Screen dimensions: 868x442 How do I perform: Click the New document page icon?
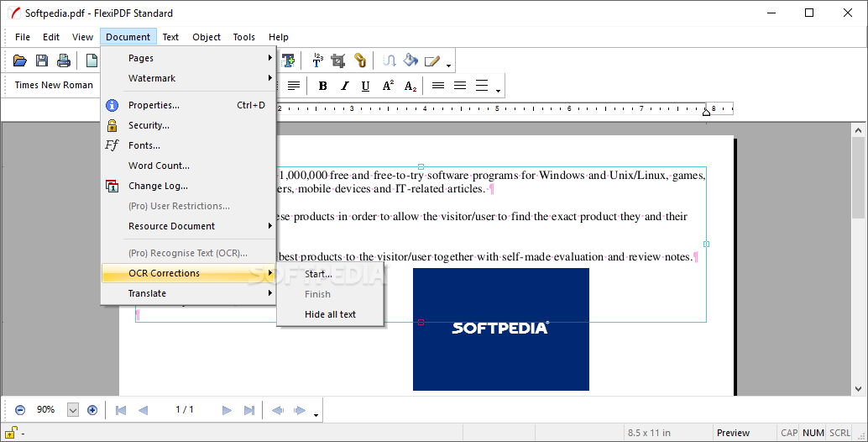[92, 61]
